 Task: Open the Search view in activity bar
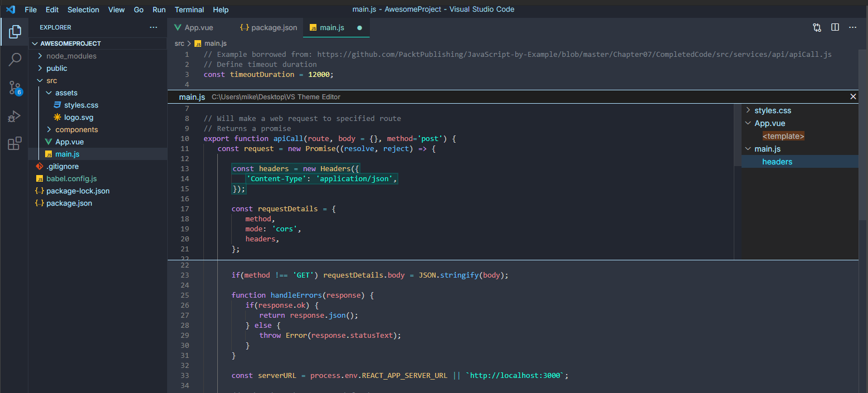point(15,59)
